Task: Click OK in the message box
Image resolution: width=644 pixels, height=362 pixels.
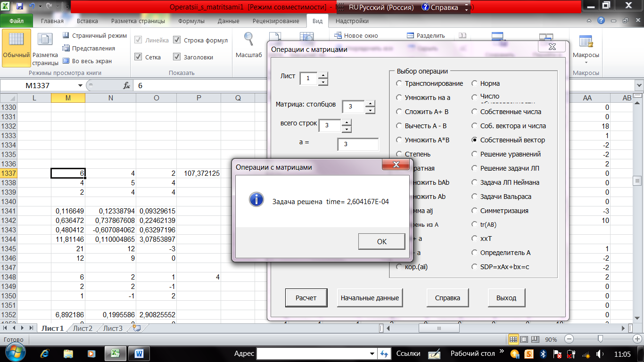Action: [x=381, y=241]
